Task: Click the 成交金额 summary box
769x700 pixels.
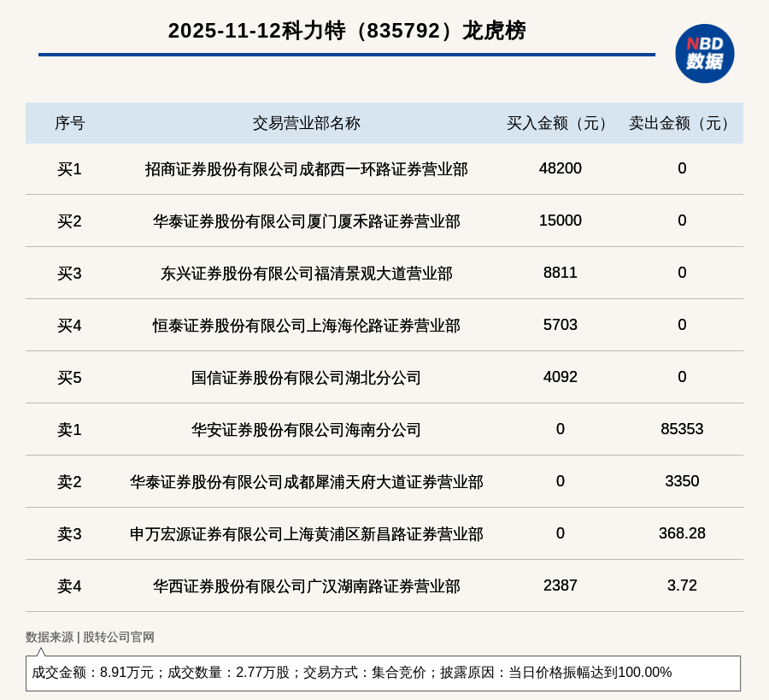Action: coord(383,673)
